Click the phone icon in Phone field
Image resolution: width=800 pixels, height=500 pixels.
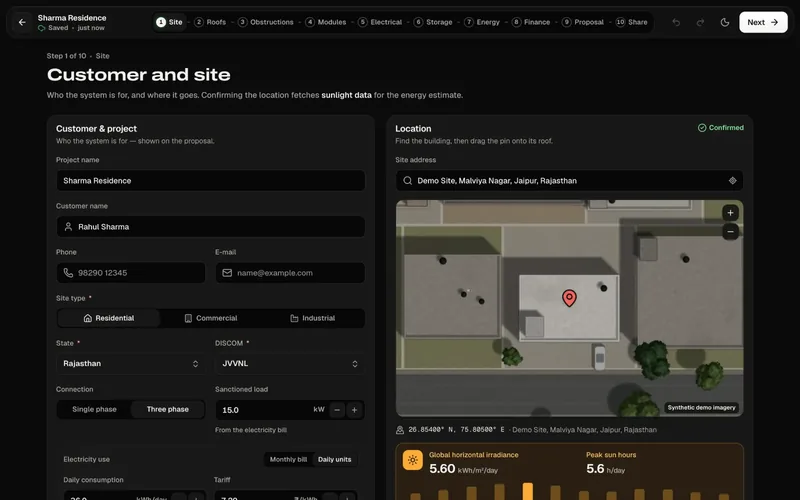68,273
